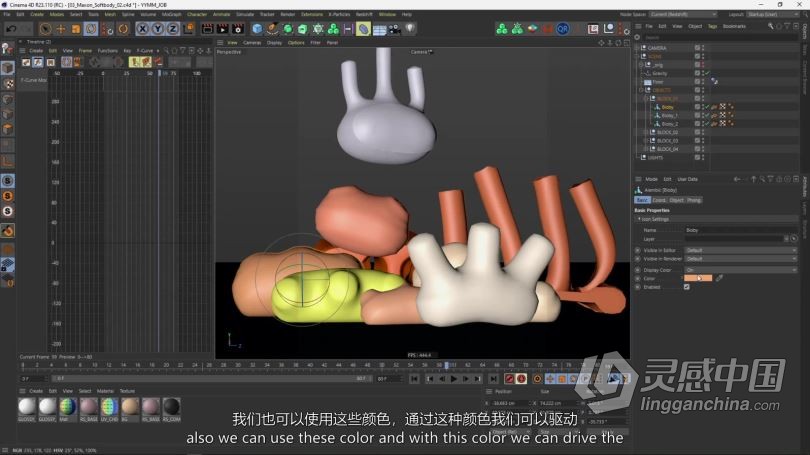
Task: Click the MoGraph Cloner icon
Action: click(x=333, y=29)
